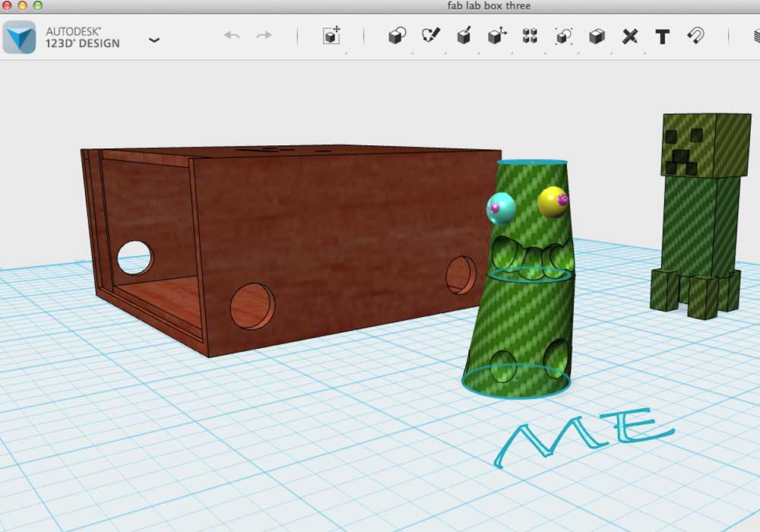Open the Grouping tool menu
Screen dimensions: 760x532
tap(564, 36)
